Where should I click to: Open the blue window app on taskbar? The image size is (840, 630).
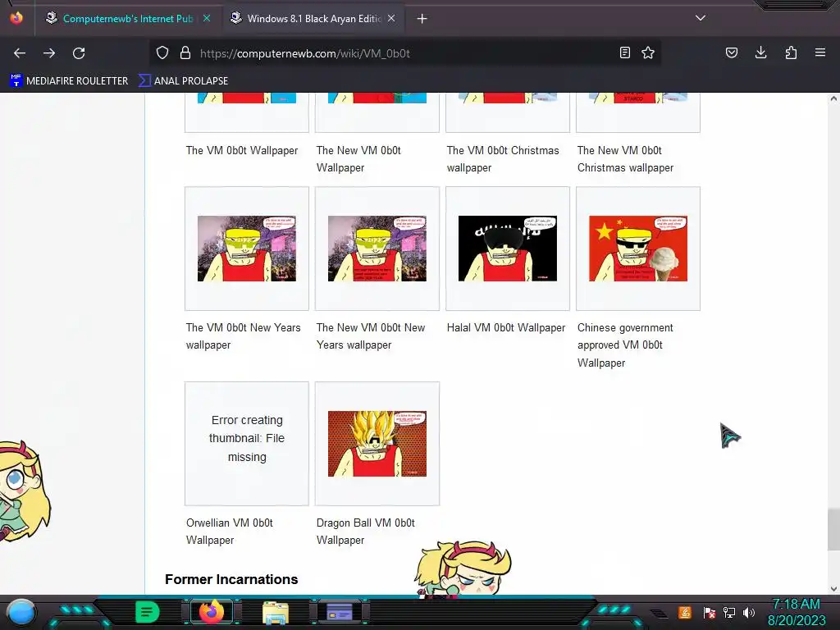(340, 612)
